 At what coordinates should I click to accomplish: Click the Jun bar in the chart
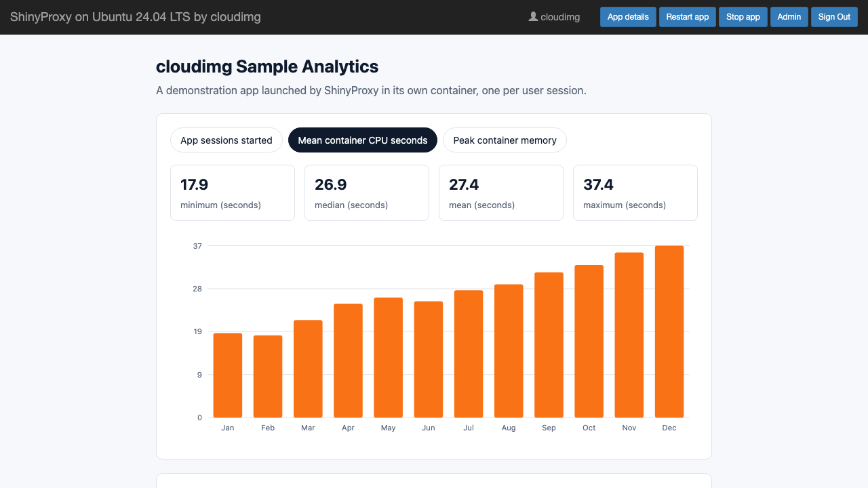tap(429, 359)
